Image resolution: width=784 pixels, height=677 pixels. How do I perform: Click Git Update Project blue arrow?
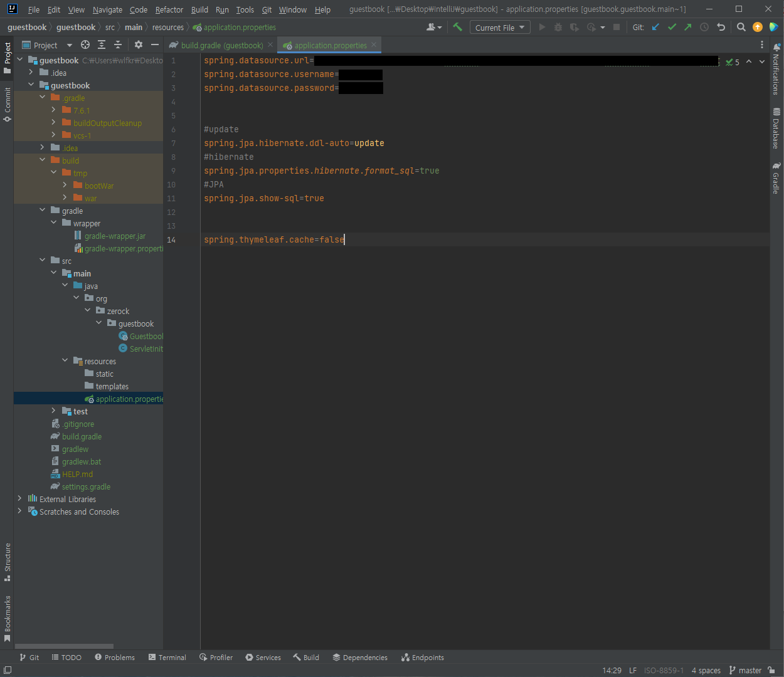[x=655, y=27]
